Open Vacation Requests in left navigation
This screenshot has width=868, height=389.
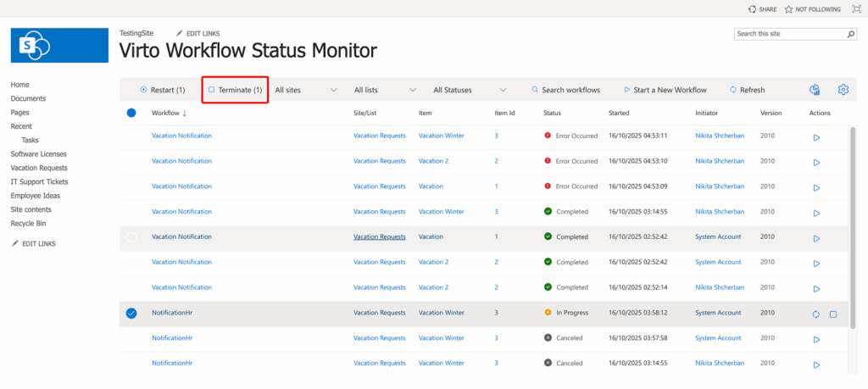click(x=38, y=168)
